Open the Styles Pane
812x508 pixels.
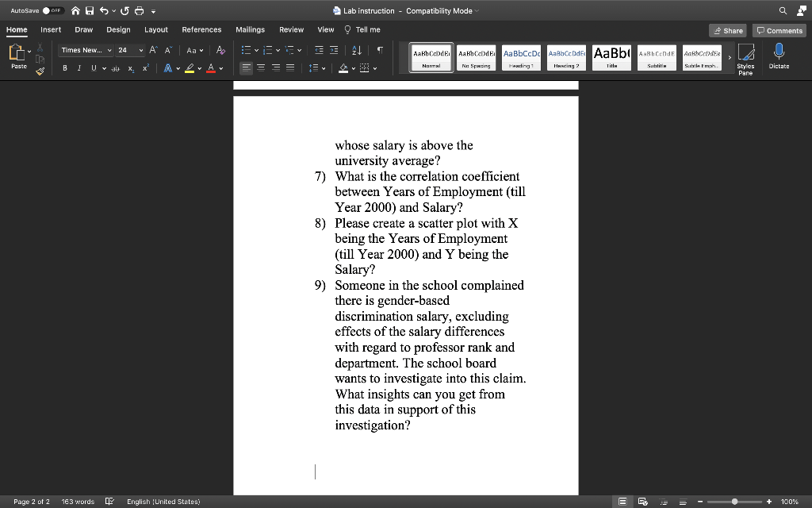coord(745,59)
